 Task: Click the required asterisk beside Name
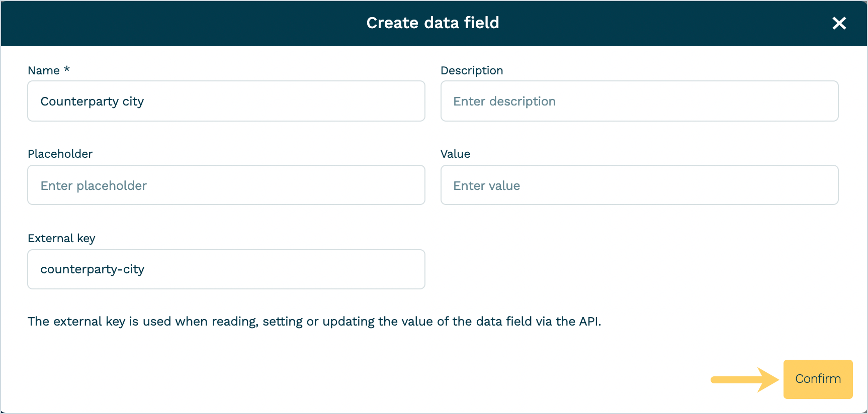pos(67,69)
